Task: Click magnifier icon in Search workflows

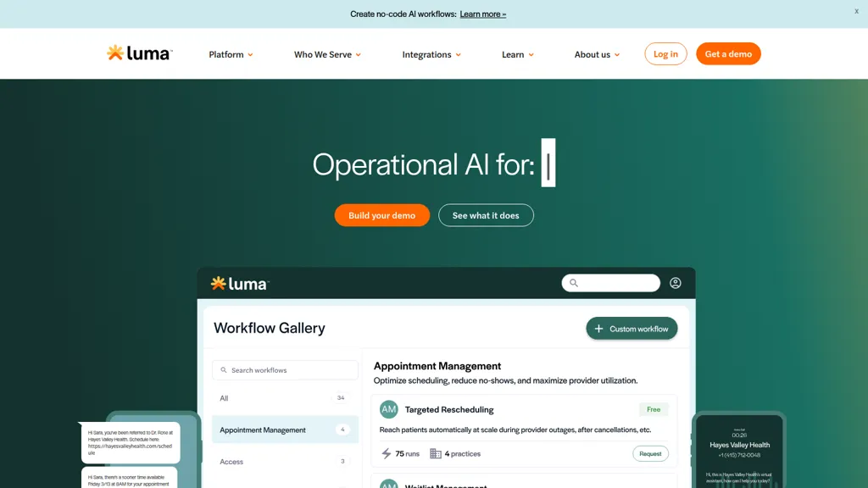Action: [224, 370]
